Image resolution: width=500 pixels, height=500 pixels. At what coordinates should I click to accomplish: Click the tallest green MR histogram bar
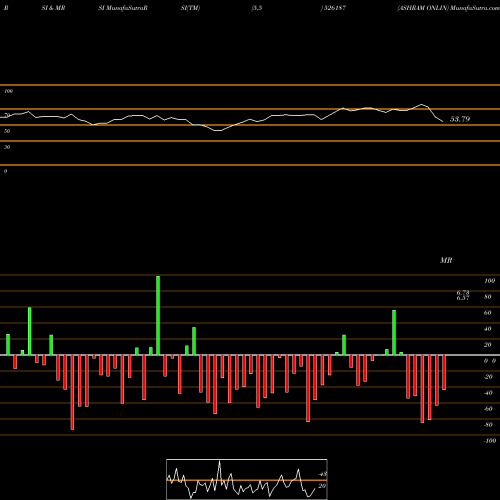(158, 315)
